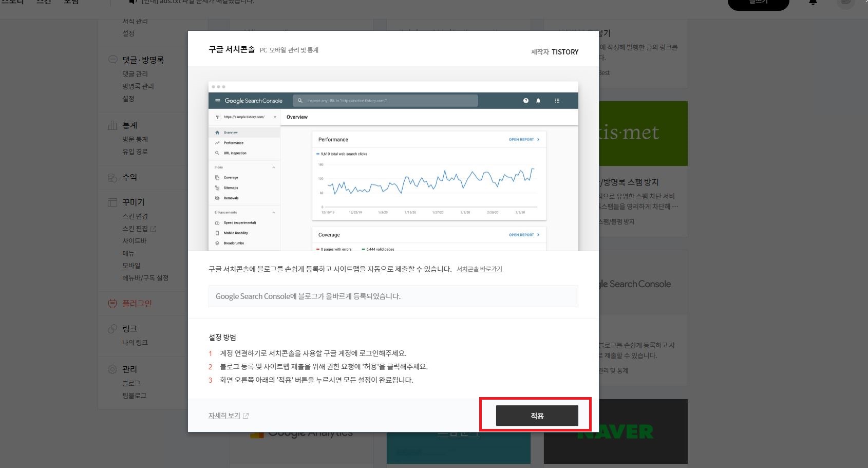
Task: Open 메뉴바/구독 설정 in sidebar
Action: point(145,278)
